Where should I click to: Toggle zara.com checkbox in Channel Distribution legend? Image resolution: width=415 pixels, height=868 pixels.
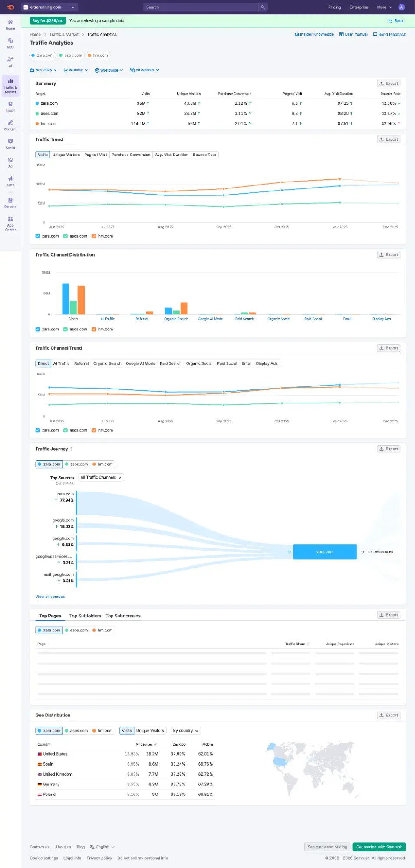tap(38, 329)
